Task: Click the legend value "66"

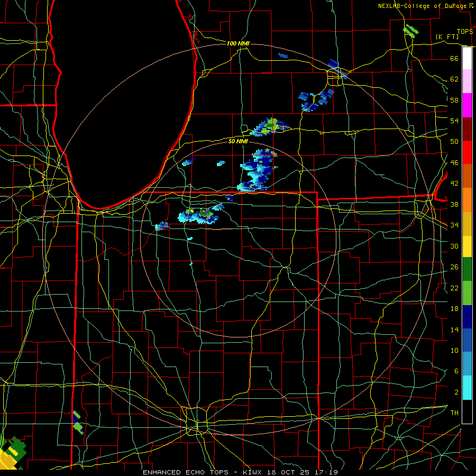Action: coord(454,58)
